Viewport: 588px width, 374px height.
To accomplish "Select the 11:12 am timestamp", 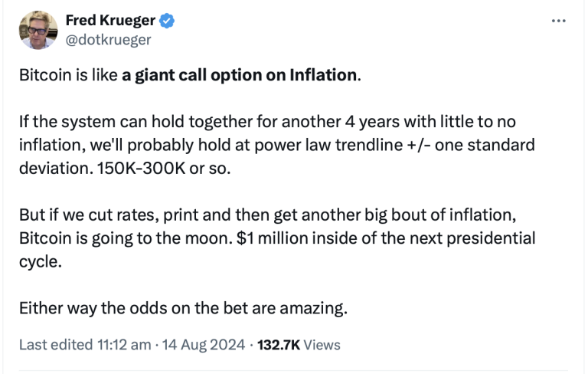I will (124, 344).
